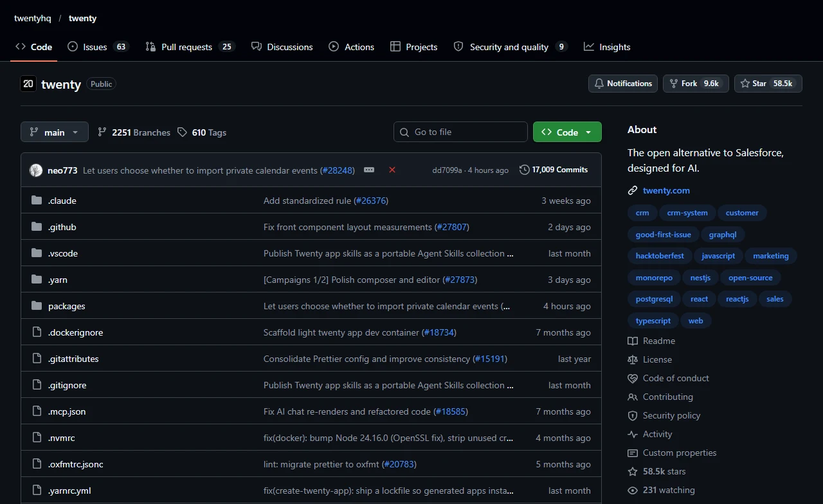Viewport: 823px width, 504px height.
Task: Click the .nvmrc file icon
Action: tap(37, 438)
